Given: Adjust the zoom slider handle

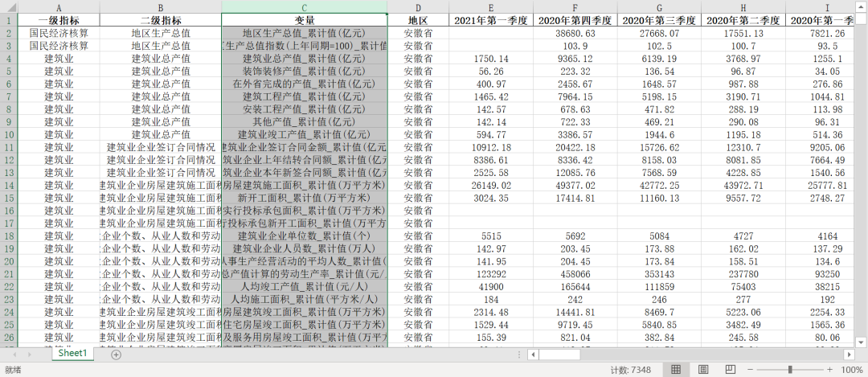Looking at the screenshot, I should [x=790, y=369].
